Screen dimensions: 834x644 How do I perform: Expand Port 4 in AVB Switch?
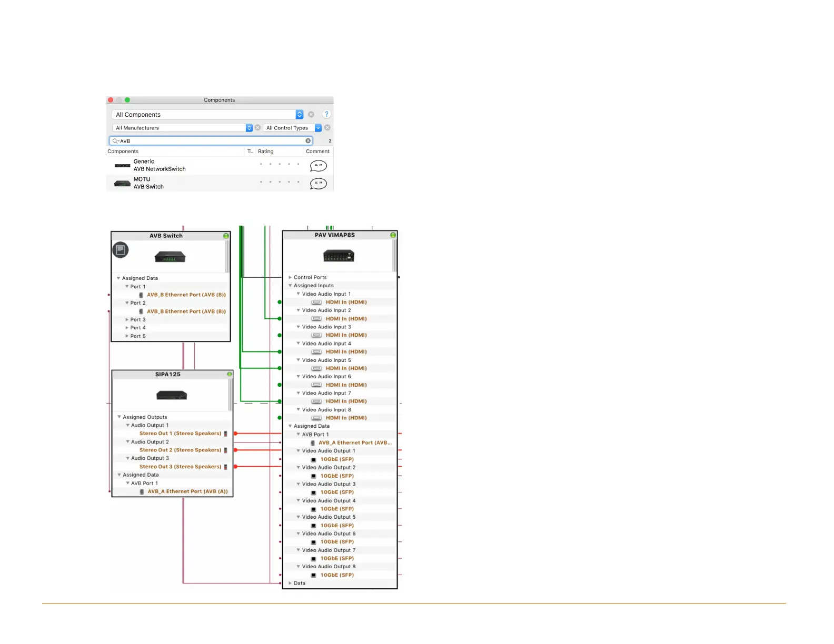point(127,328)
